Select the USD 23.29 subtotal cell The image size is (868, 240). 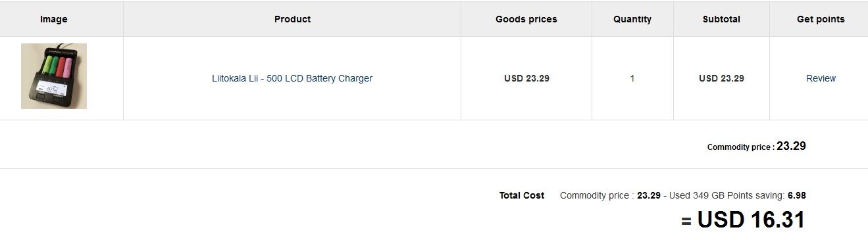[721, 78]
